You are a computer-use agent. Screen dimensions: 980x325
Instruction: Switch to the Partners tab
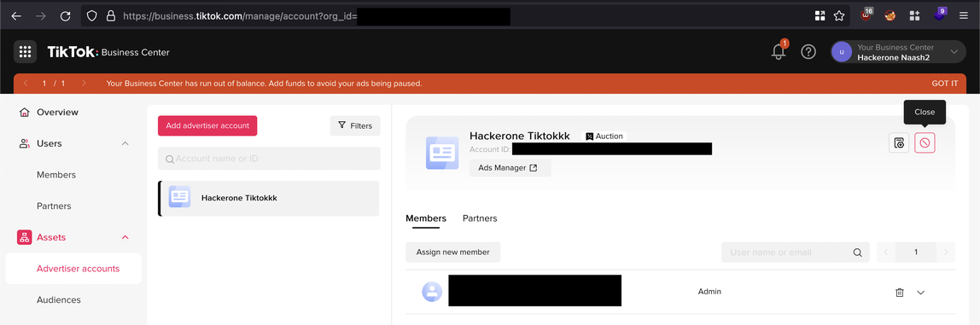click(480, 218)
